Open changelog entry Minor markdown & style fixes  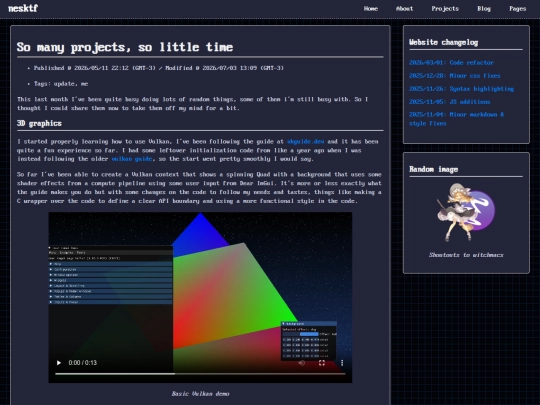456,119
